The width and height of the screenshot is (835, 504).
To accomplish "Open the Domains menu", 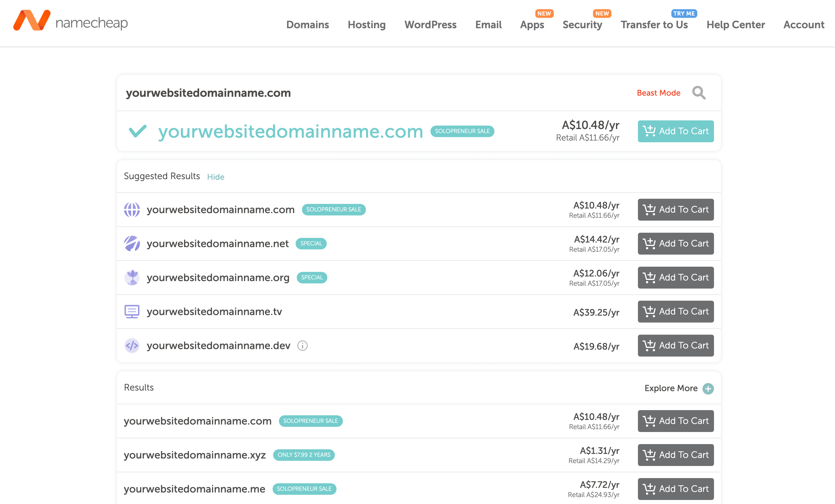I will click(308, 24).
